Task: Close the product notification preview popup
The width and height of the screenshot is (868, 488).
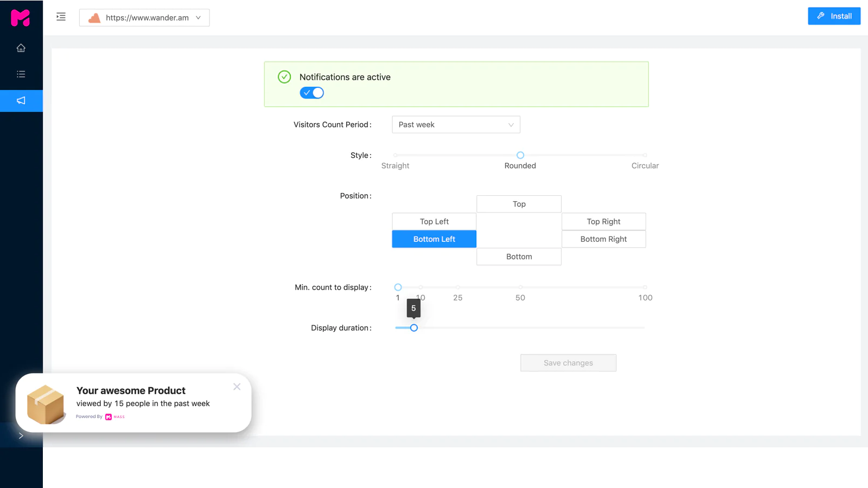Action: (237, 387)
